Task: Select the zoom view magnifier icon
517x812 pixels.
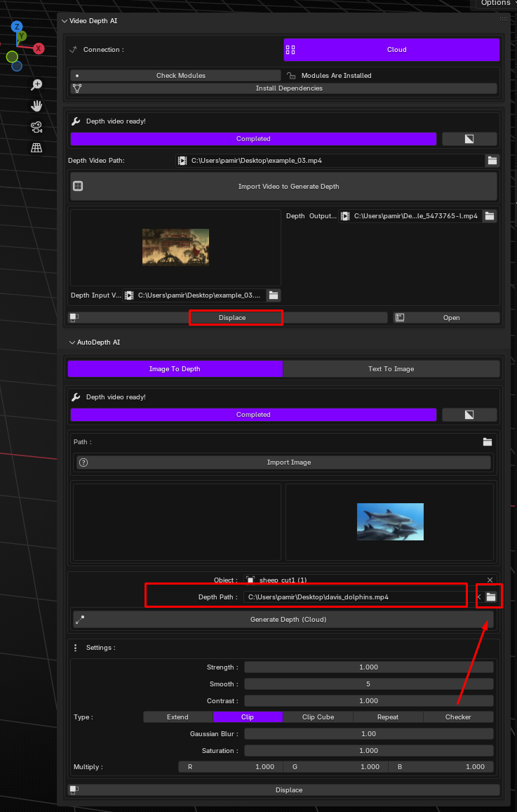Action: point(36,84)
